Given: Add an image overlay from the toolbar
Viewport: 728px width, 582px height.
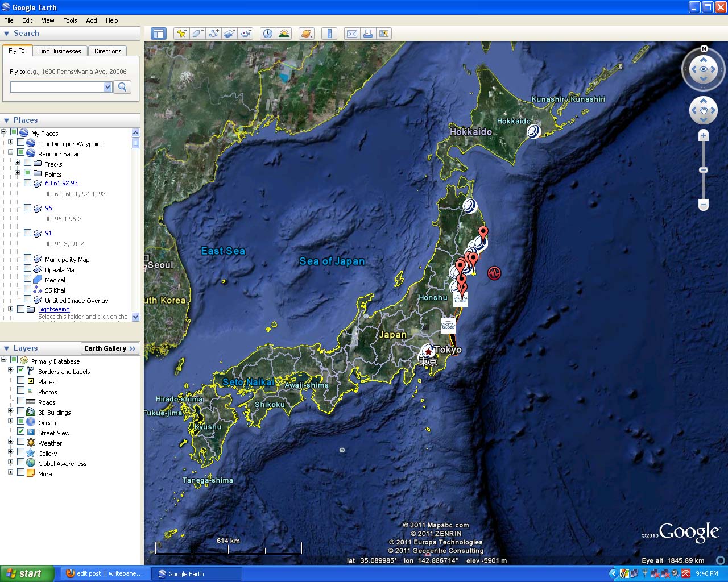Looking at the screenshot, I should pyautogui.click(x=229, y=34).
